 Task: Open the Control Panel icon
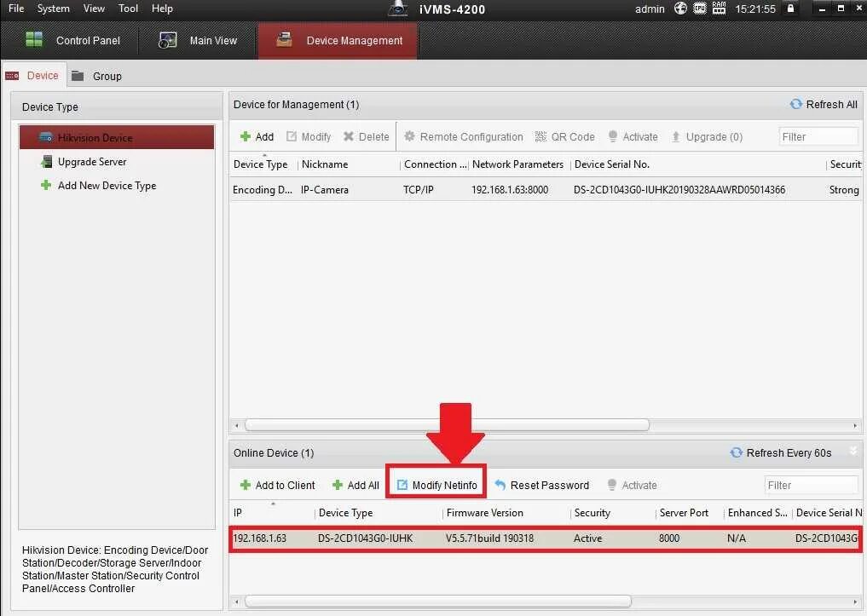[34, 40]
